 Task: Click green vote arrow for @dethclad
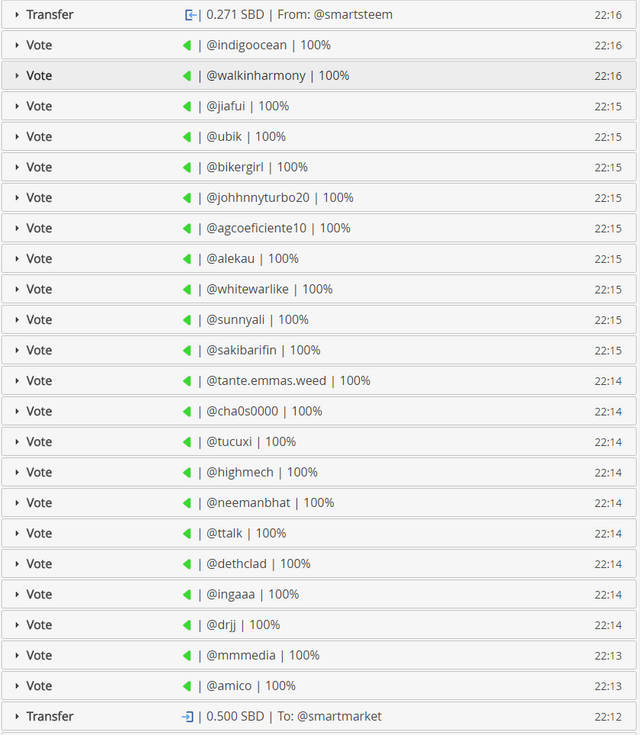pyautogui.click(x=187, y=563)
